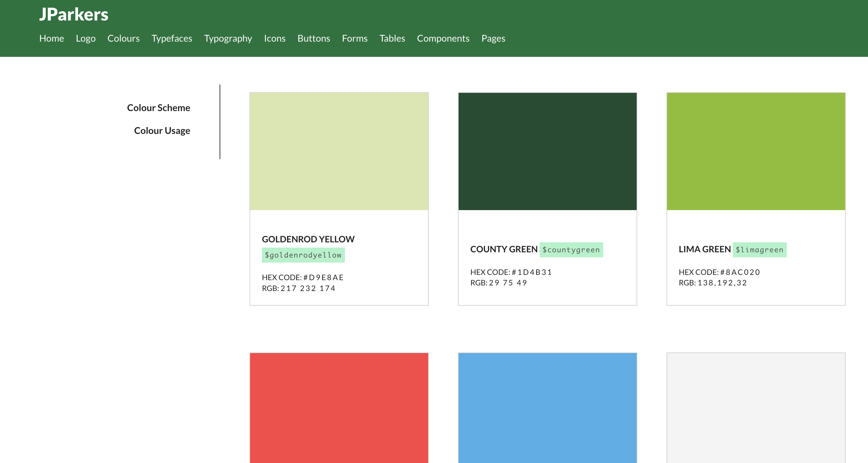Open the Pages nav link
The height and width of the screenshot is (463, 868).
[x=493, y=38]
